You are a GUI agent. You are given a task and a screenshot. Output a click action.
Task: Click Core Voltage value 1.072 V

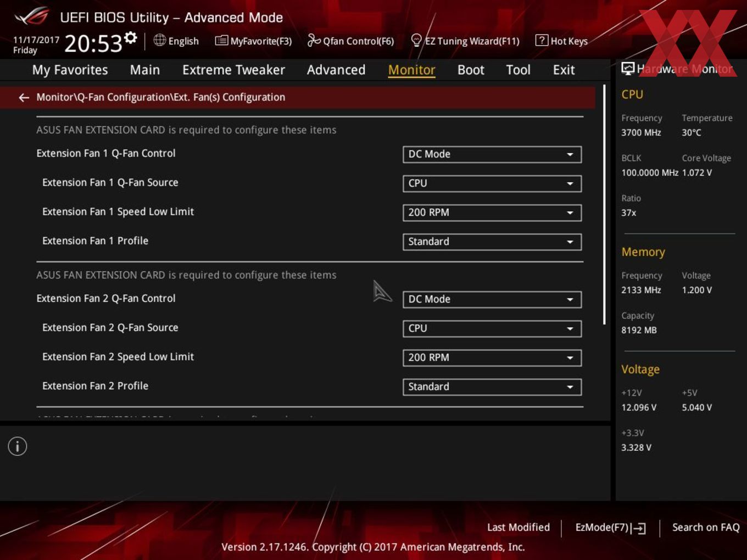(697, 172)
